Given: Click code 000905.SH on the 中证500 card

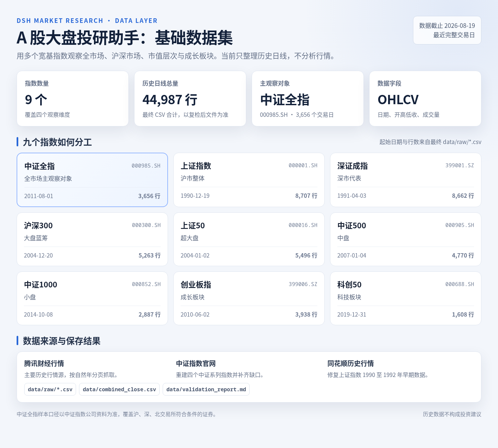Looking at the screenshot, I should point(460,225).
